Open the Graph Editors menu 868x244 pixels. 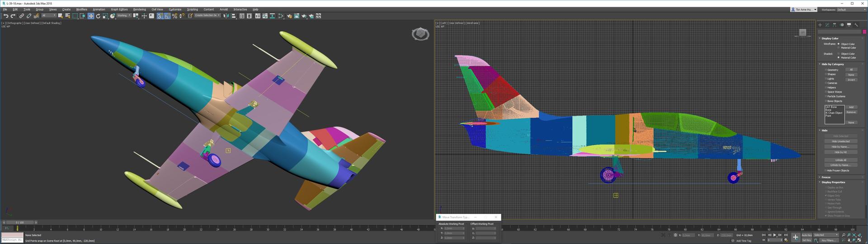[119, 9]
